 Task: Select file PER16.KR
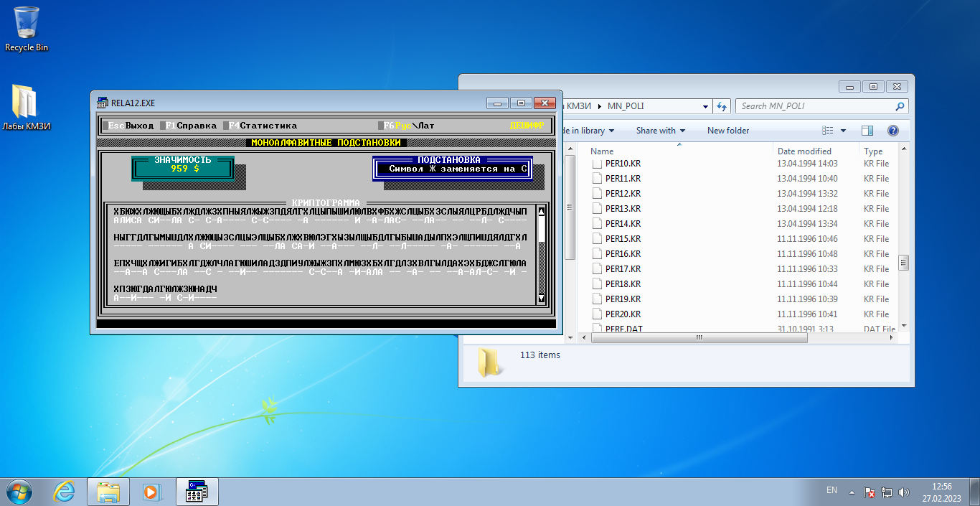tap(623, 254)
